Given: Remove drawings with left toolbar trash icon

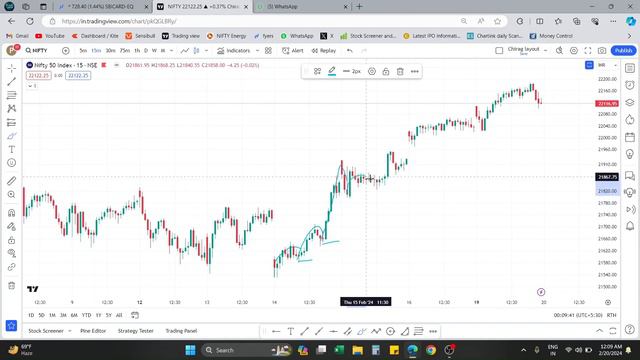Looking at the screenshot, I should (x=11, y=285).
